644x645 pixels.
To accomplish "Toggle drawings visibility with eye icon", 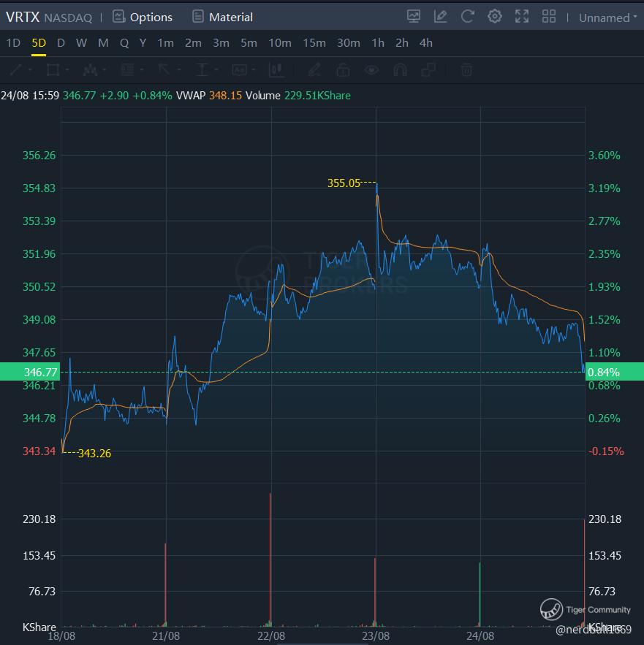I will pos(371,69).
